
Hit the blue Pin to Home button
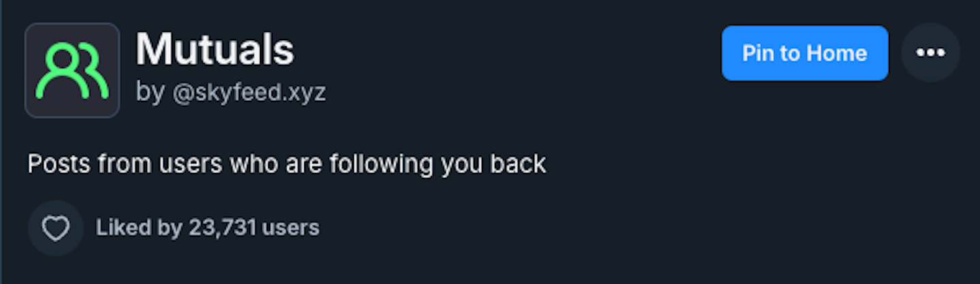(804, 53)
